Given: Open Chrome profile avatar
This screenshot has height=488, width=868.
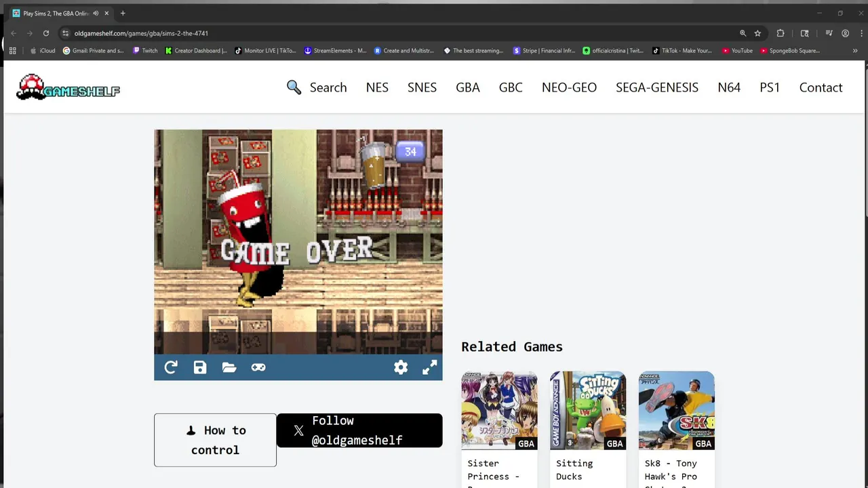Looking at the screenshot, I should (x=845, y=33).
